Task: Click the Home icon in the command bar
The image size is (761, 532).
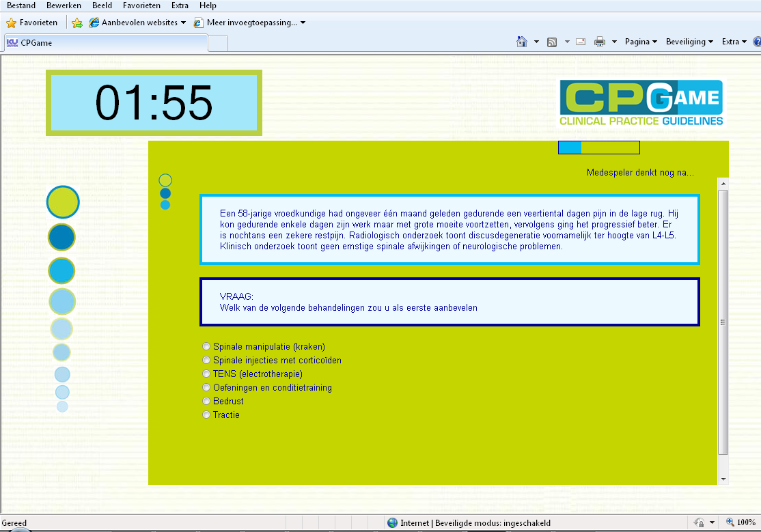Action: (x=522, y=42)
